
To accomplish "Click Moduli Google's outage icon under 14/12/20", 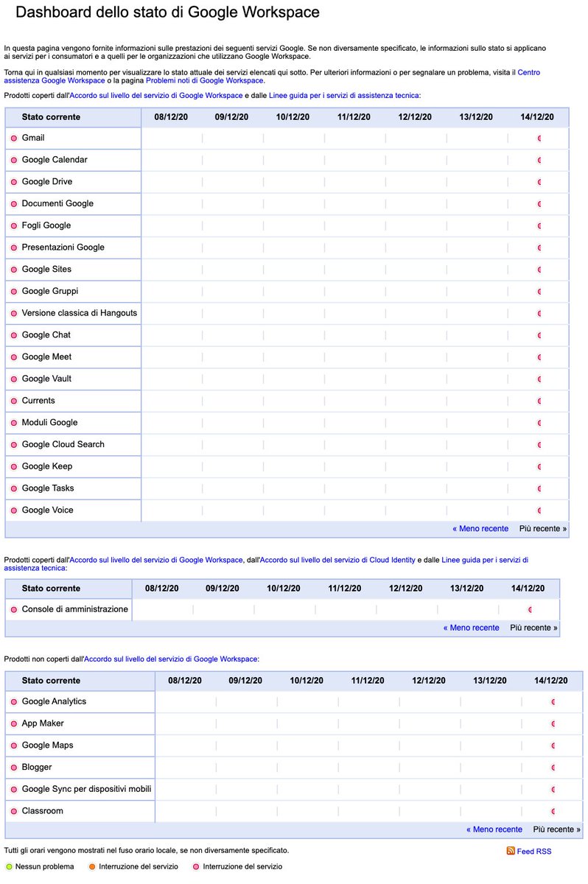I will coord(540,423).
